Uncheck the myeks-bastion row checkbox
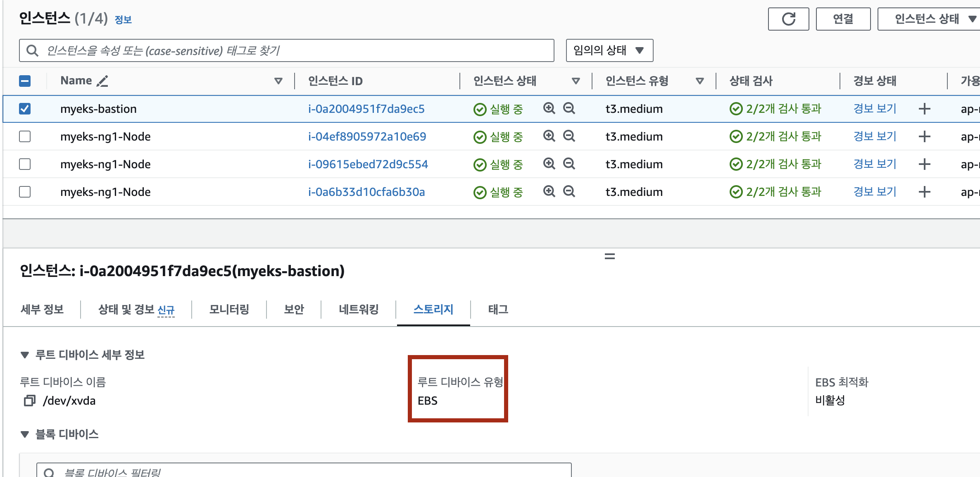Screen dimensions: 980x477 [x=25, y=109]
